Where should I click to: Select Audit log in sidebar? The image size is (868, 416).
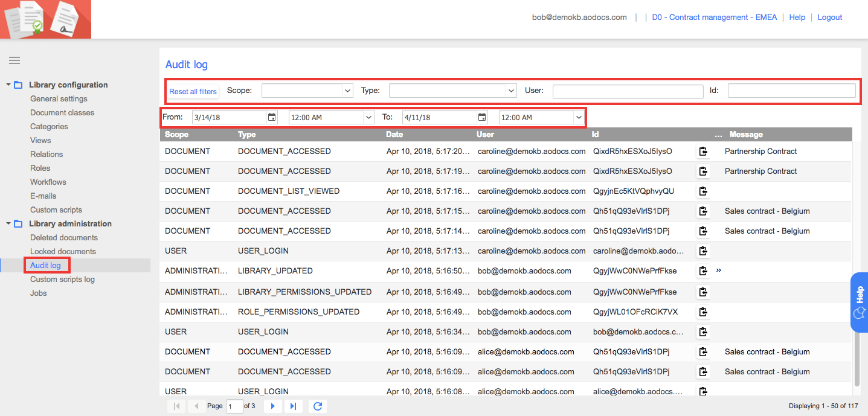click(46, 266)
